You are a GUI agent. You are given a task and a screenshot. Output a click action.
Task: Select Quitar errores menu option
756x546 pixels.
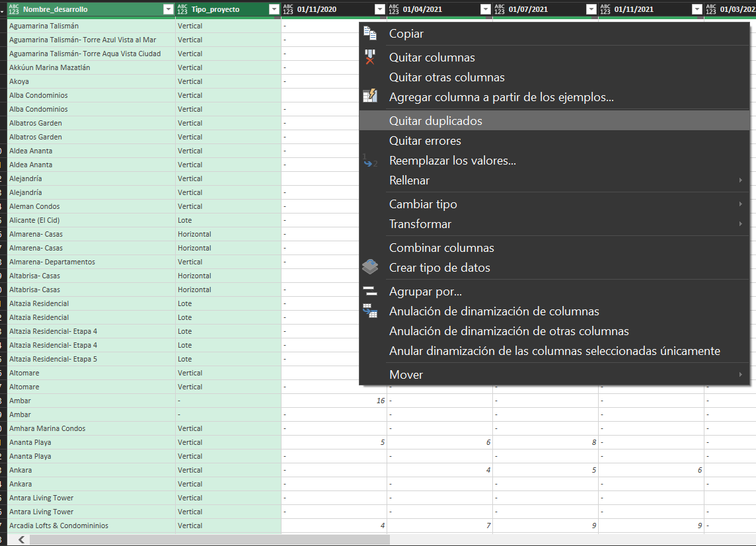coord(425,141)
